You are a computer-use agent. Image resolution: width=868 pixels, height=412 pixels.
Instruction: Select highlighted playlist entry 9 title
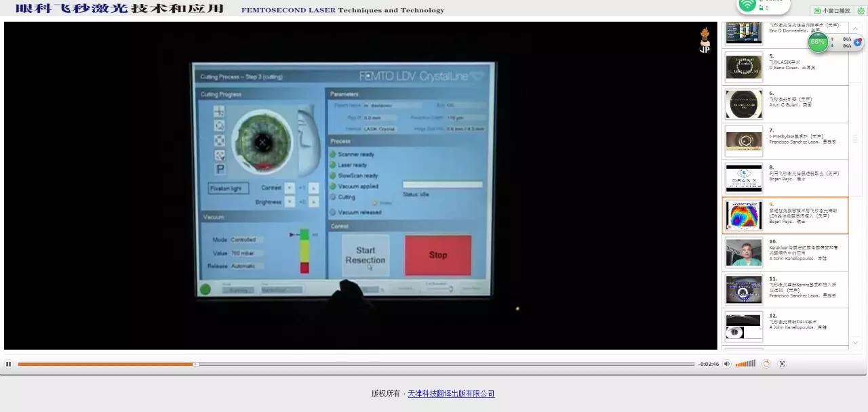click(803, 213)
